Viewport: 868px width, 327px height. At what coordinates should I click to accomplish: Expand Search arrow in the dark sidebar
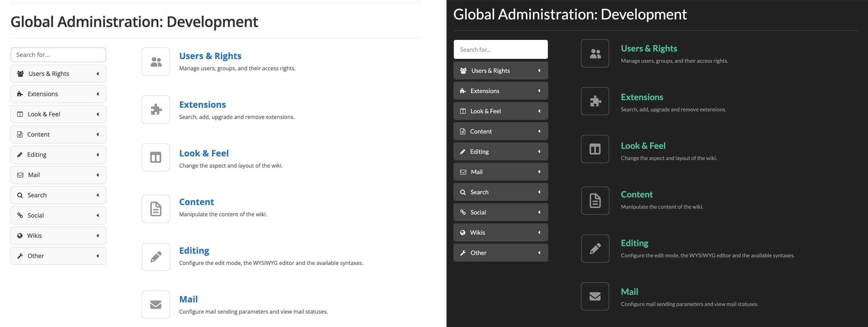coord(539,192)
